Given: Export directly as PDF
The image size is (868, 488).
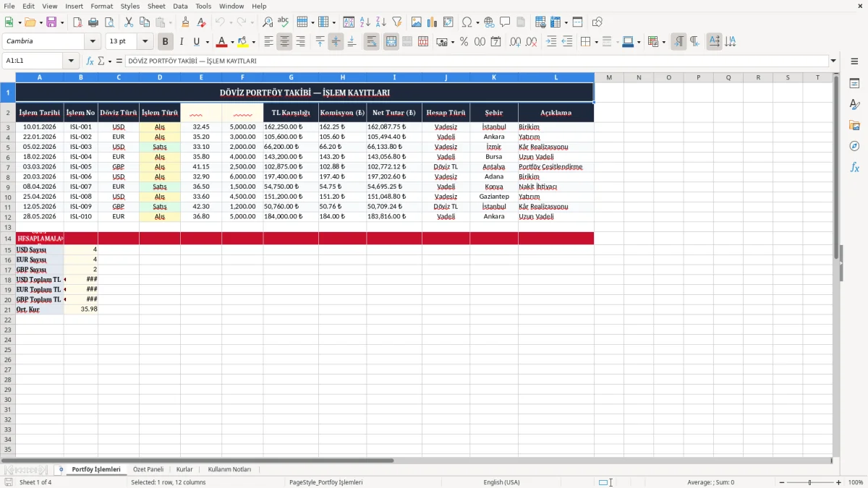Looking at the screenshot, I should [x=77, y=22].
